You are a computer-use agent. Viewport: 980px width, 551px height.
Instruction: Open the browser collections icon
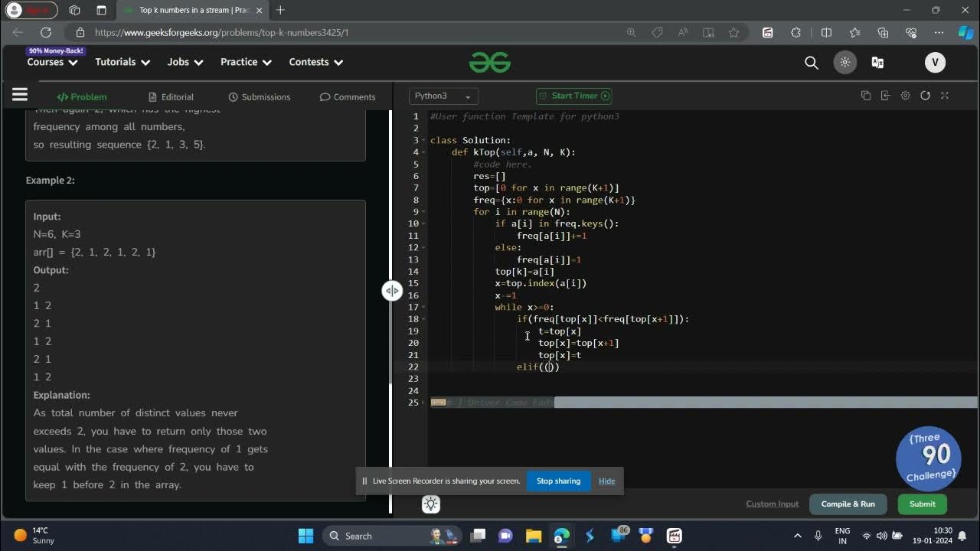coord(883,33)
